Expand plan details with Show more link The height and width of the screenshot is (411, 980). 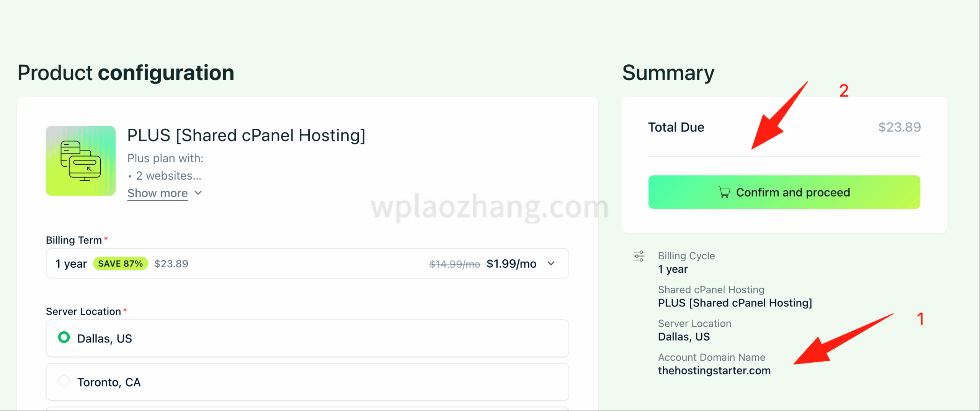click(157, 193)
